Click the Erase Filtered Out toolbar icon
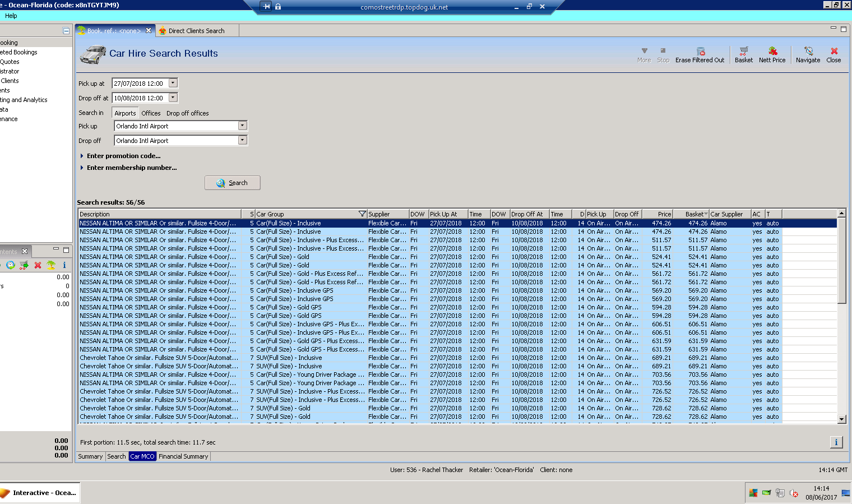The image size is (852, 504). pos(700,55)
